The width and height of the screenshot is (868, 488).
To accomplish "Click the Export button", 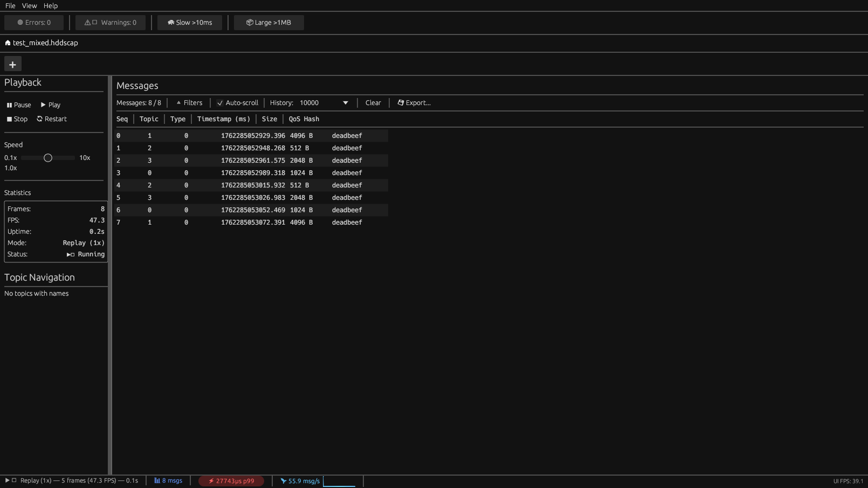I will pyautogui.click(x=414, y=102).
